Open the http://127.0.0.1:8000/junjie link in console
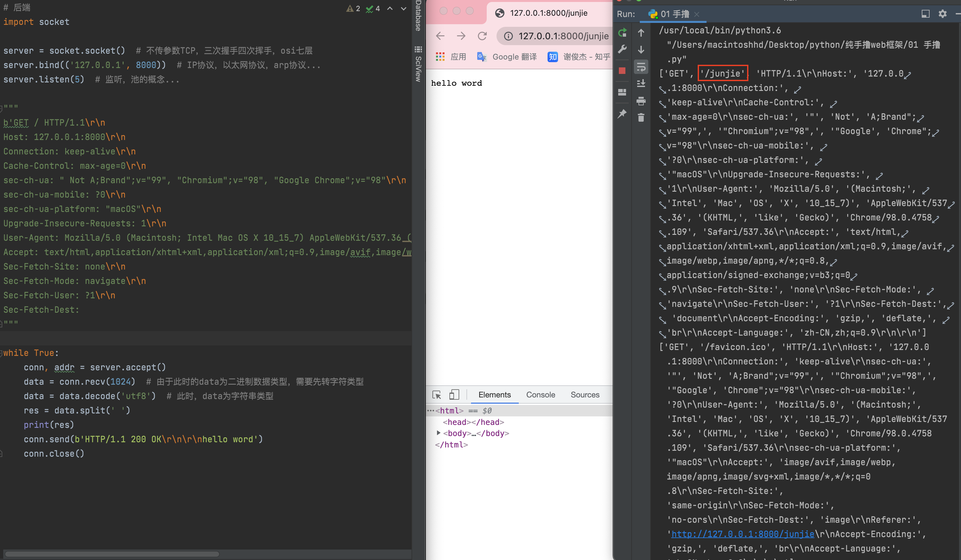 (742, 534)
